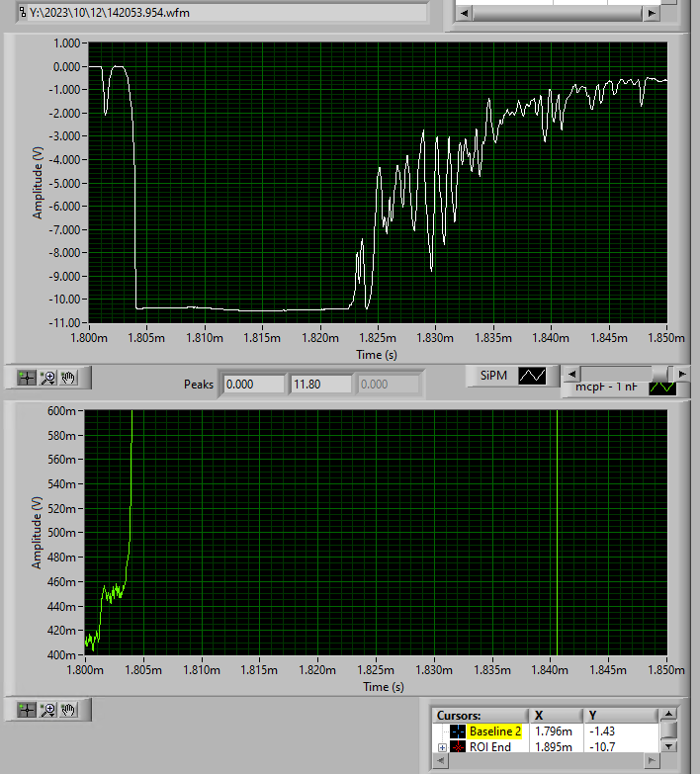This screenshot has width=700, height=774.
Task: Select the cursor movement tool under the lower graph
Action: click(x=27, y=710)
